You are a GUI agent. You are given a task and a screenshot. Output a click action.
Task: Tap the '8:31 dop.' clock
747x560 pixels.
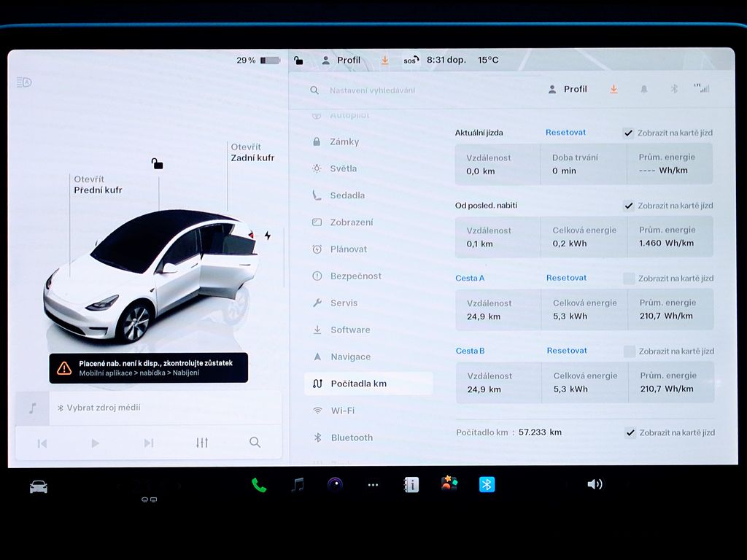(x=446, y=60)
